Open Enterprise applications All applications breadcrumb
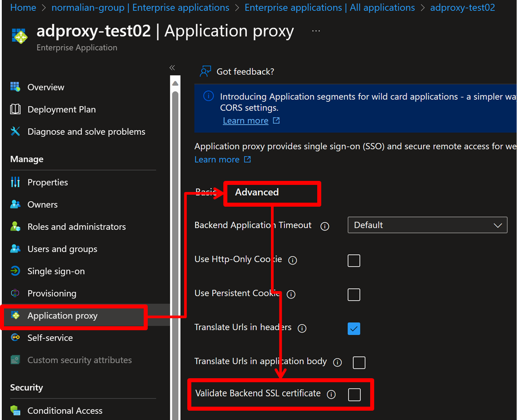The width and height of the screenshot is (517, 420). pos(330,7)
